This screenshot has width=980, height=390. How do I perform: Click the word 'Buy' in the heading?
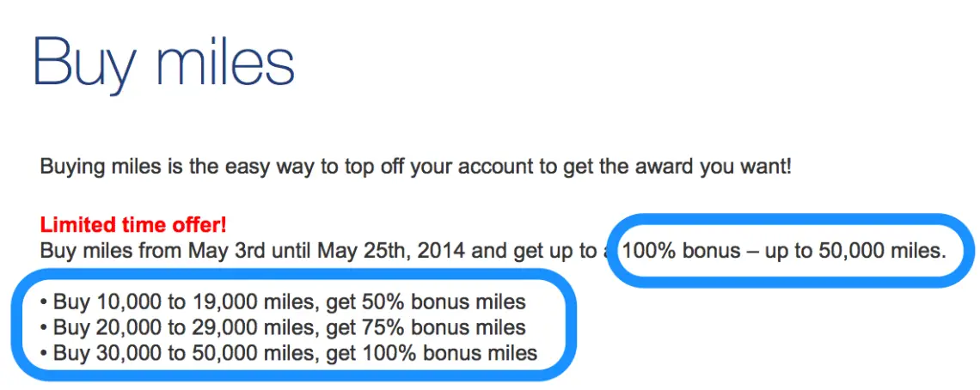[83, 63]
